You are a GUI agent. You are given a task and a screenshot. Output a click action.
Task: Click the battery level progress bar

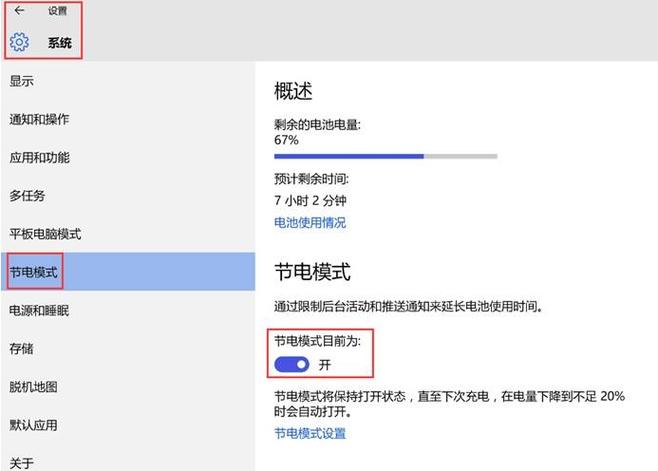point(386,157)
